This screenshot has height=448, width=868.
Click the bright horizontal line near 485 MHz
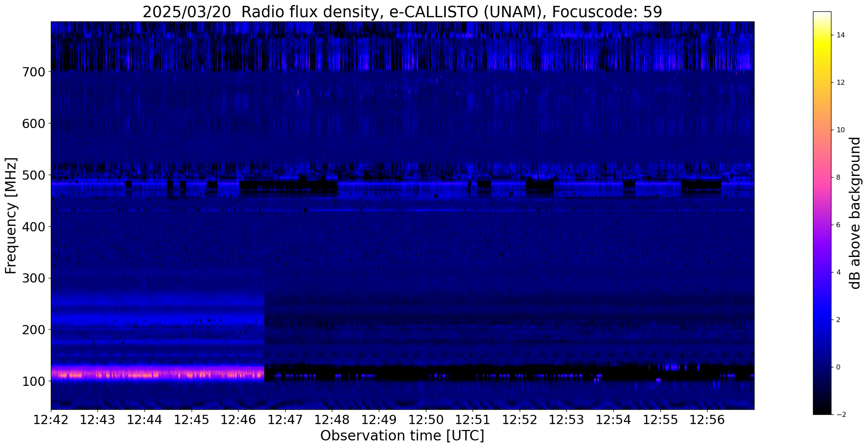(x=402, y=183)
